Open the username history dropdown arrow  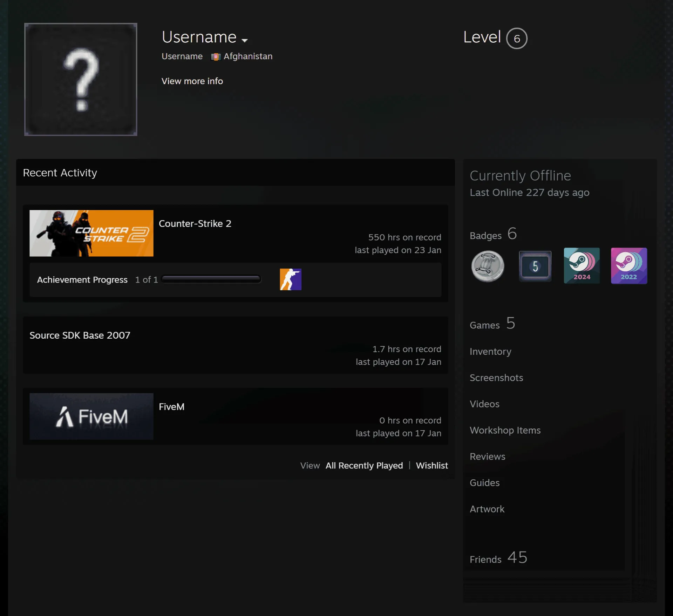(245, 40)
